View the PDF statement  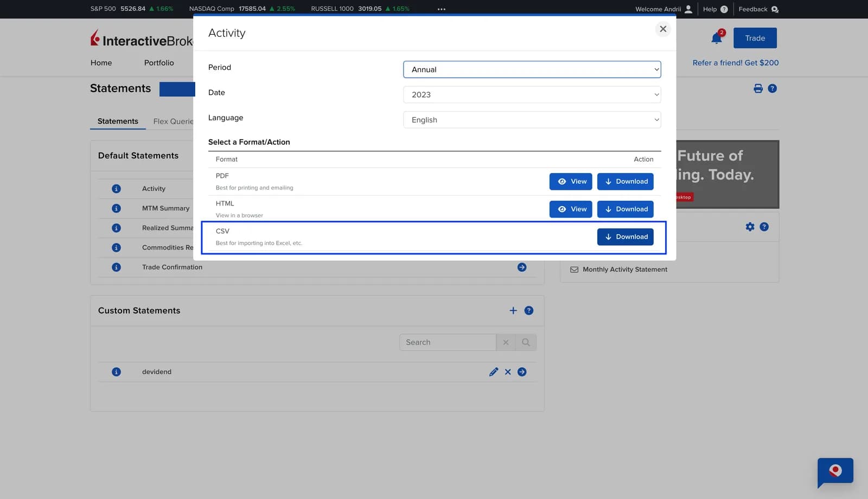571,182
